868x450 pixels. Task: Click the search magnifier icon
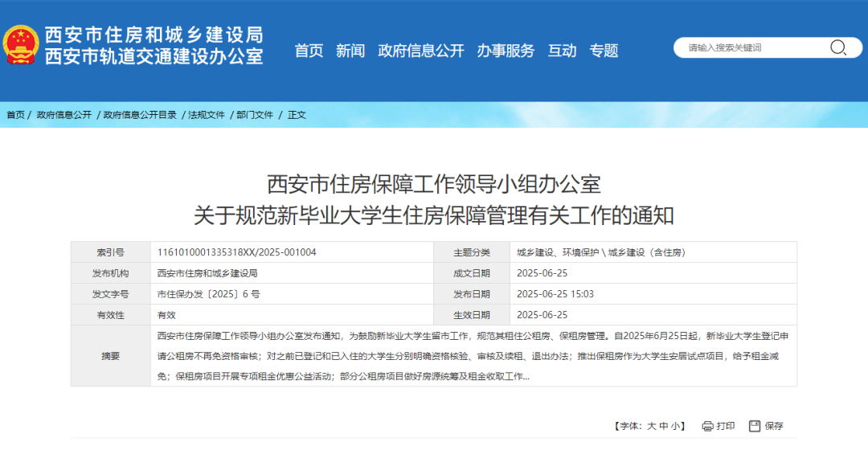coord(838,47)
